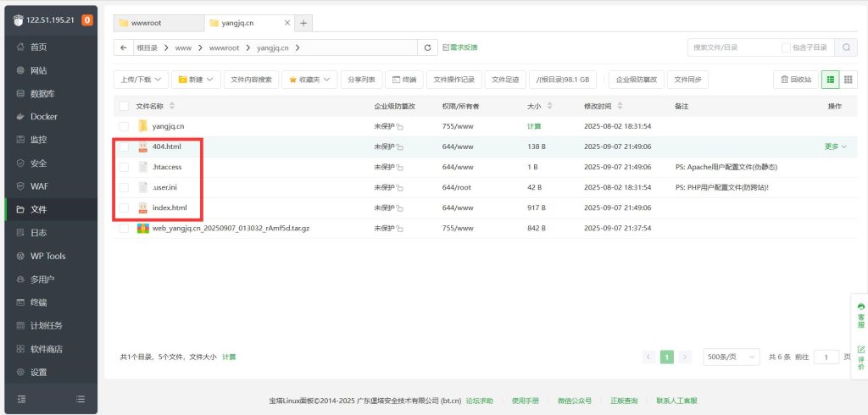Click the 多用户 multi-user icon

click(x=20, y=279)
